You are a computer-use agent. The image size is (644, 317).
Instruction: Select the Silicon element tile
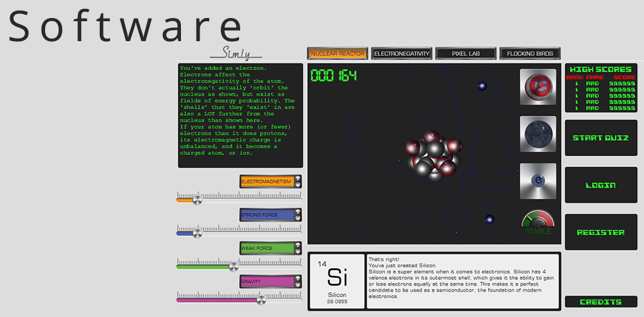337,281
